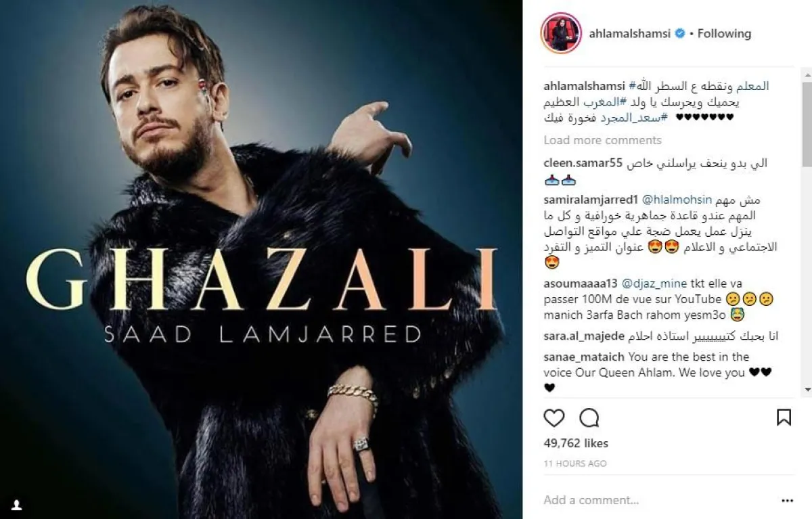812x519 pixels.
Task: Click the Add a comment field
Action: click(650, 501)
